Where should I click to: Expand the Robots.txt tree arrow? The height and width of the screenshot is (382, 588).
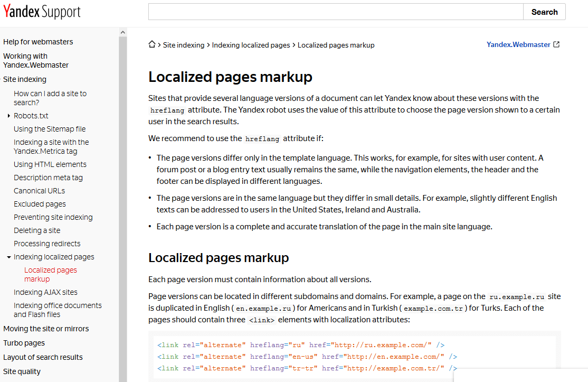(8, 116)
